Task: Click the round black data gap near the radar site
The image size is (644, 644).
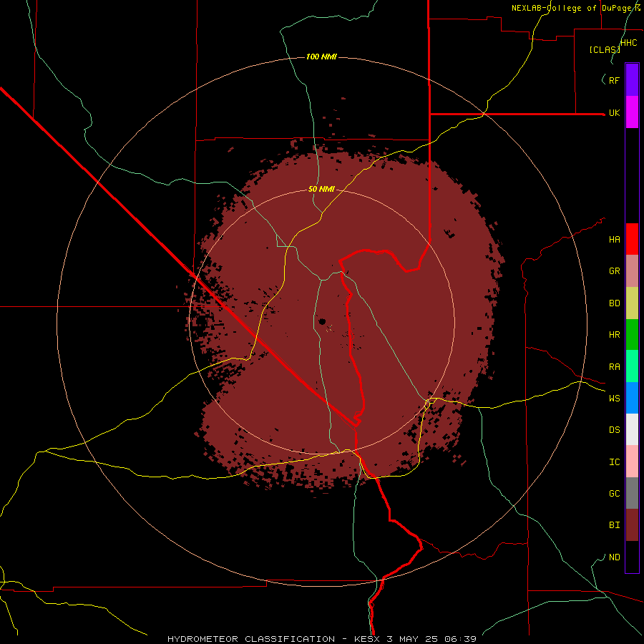Action: pyautogui.click(x=322, y=321)
